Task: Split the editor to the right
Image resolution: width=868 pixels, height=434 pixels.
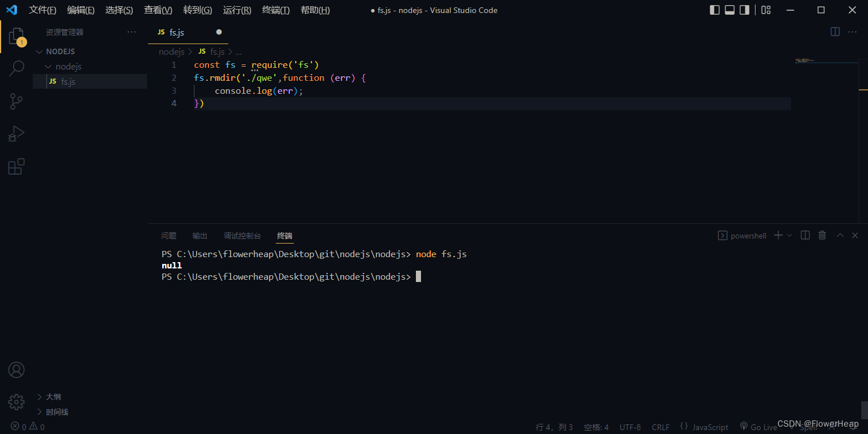Action: point(835,32)
